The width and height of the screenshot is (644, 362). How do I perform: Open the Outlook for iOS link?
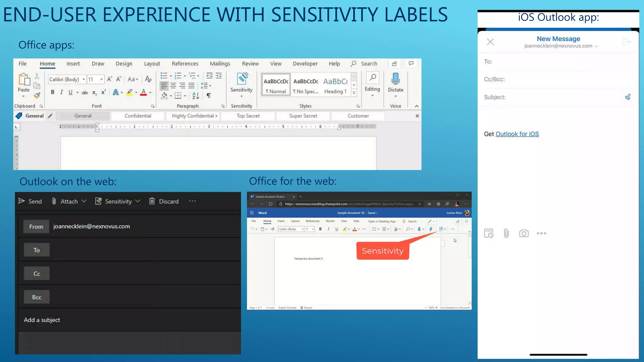517,134
